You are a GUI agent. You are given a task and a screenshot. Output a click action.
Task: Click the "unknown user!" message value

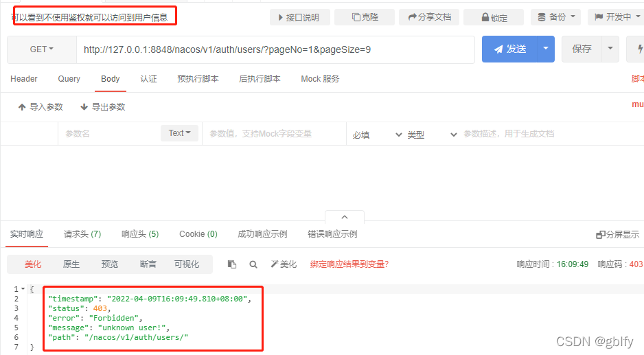point(131,328)
